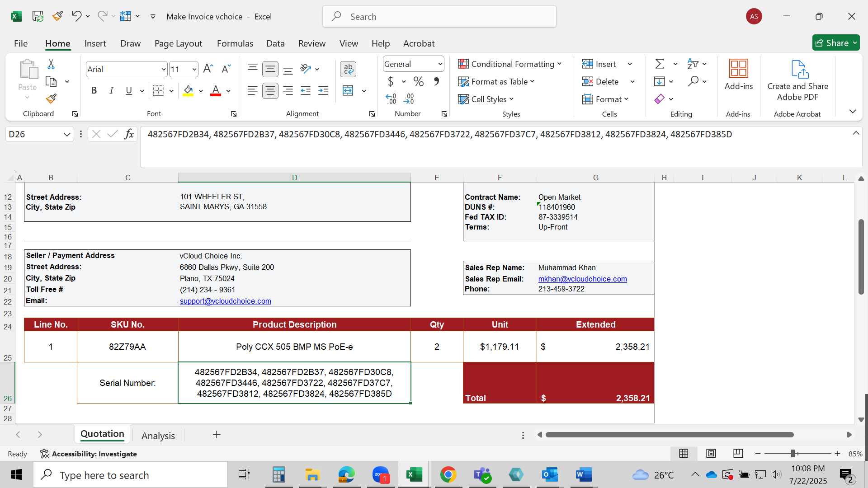This screenshot has height=488, width=868.
Task: Click the Decrease Indent icon
Action: pos(306,91)
